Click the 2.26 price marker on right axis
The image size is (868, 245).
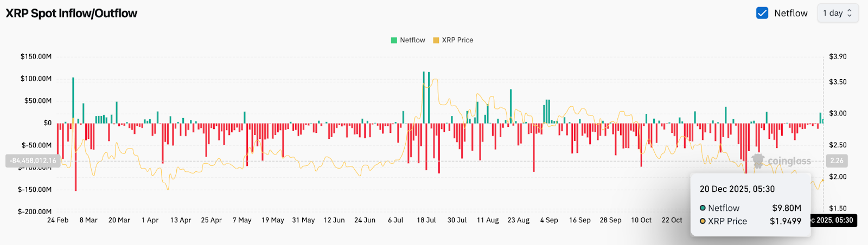tap(837, 161)
